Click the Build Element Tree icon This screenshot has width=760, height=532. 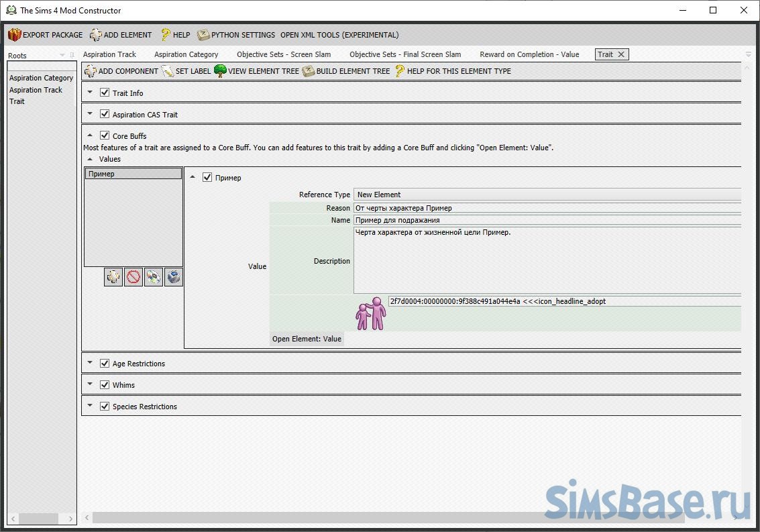pos(309,71)
